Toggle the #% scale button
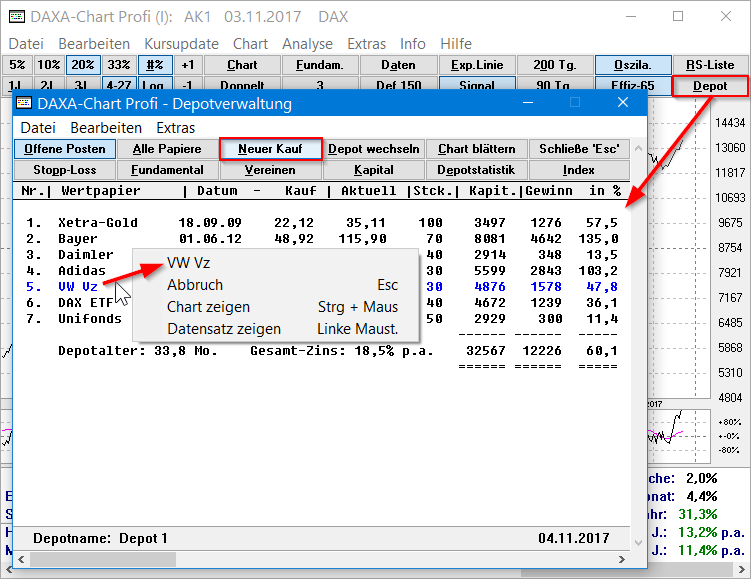This screenshot has height=579, width=751. (154, 65)
